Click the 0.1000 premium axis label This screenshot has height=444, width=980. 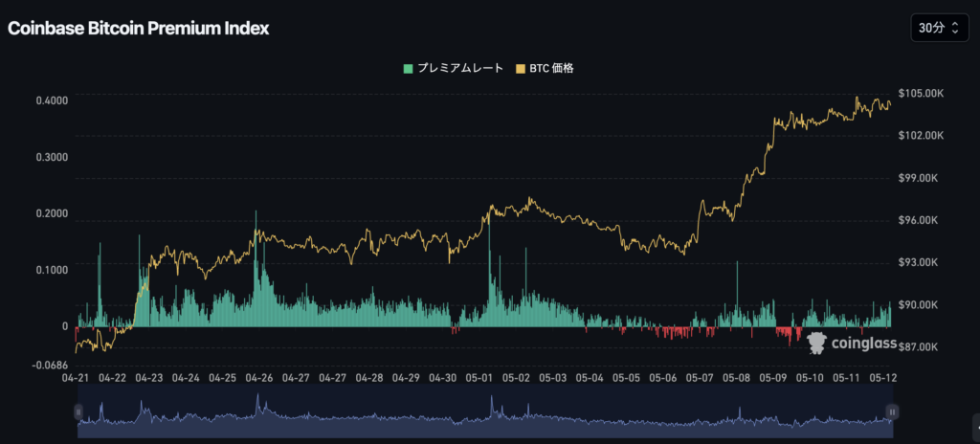pos(52,270)
